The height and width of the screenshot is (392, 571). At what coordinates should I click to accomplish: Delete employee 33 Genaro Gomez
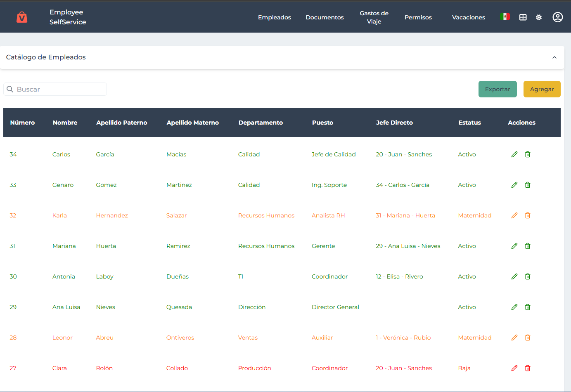point(527,185)
